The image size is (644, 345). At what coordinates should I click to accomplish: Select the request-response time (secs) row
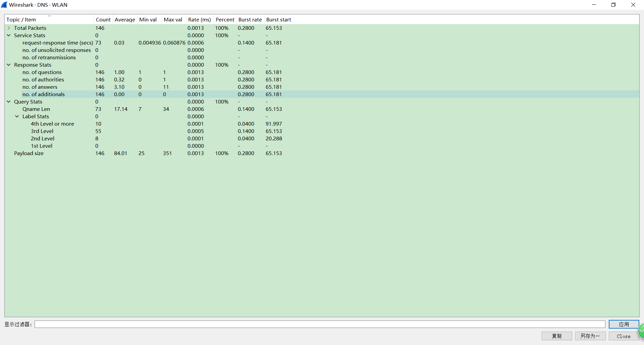tap(322, 43)
